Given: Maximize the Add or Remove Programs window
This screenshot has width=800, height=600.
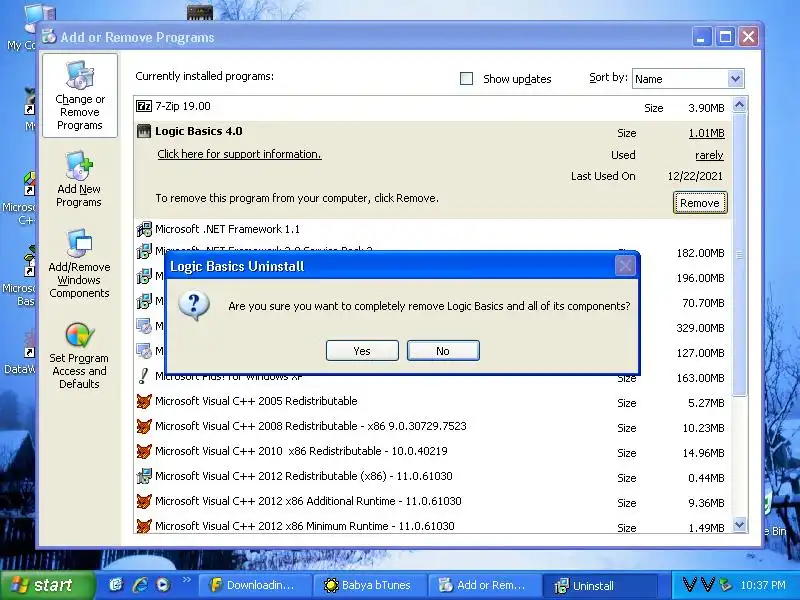Looking at the screenshot, I should [x=725, y=37].
